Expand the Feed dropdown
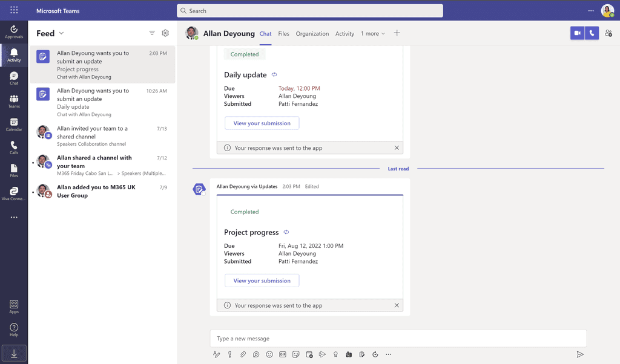The width and height of the screenshot is (620, 364). [61, 33]
